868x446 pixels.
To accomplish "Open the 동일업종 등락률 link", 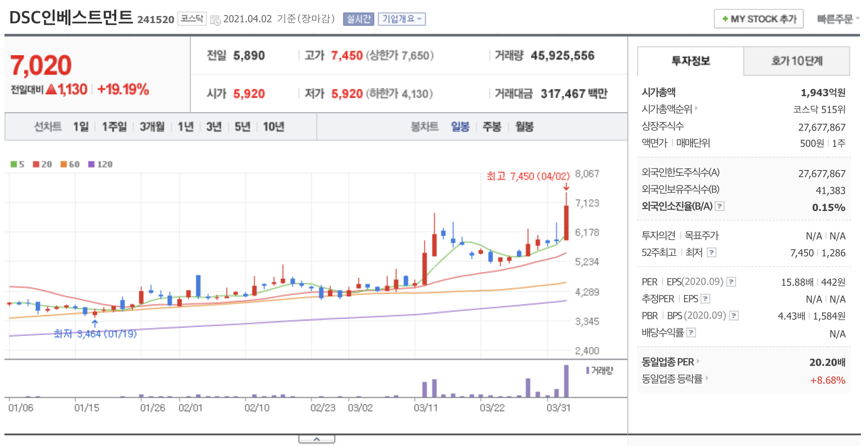I will click(675, 379).
